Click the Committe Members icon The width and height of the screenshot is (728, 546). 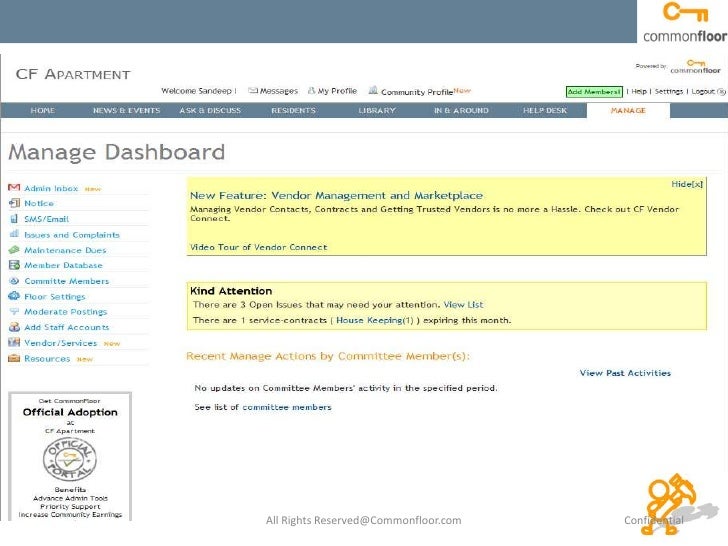pyautogui.click(x=14, y=281)
